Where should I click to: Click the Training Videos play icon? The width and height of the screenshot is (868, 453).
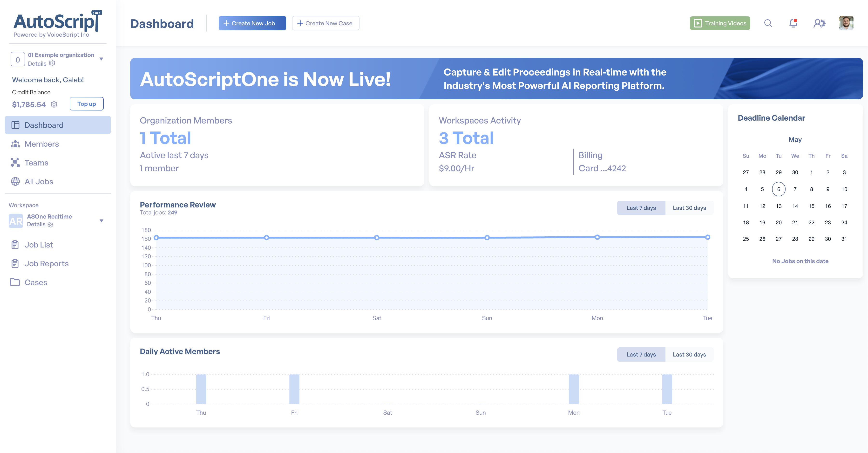coord(698,23)
